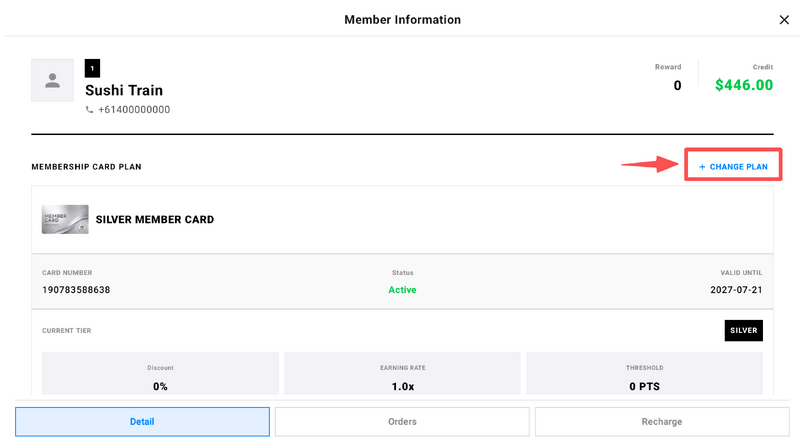Select card number 190783588638
The height and width of the screenshot is (444, 800).
coord(76,290)
